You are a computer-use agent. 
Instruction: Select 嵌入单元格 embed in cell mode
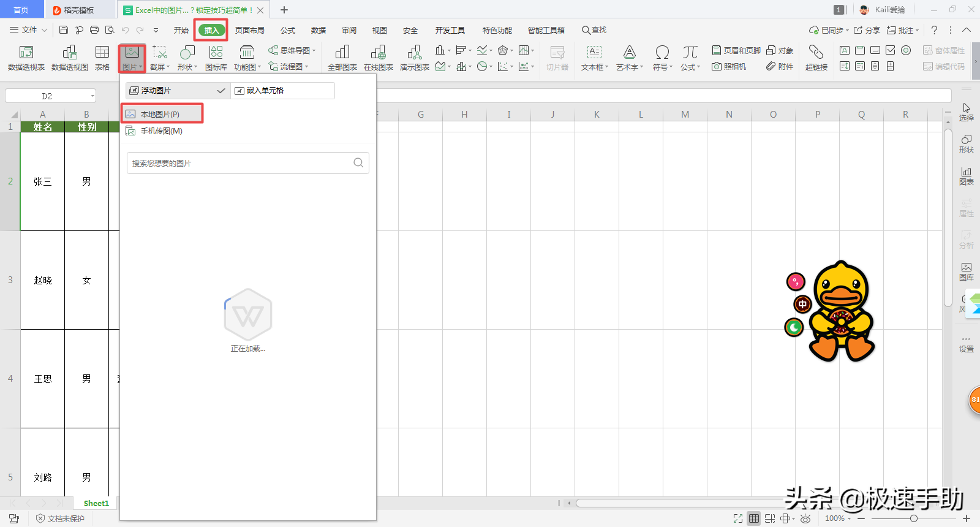283,90
